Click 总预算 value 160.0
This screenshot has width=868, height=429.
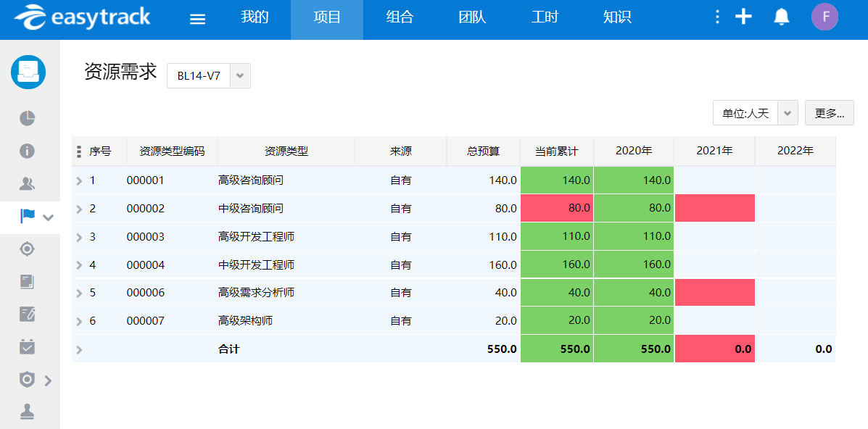point(503,265)
